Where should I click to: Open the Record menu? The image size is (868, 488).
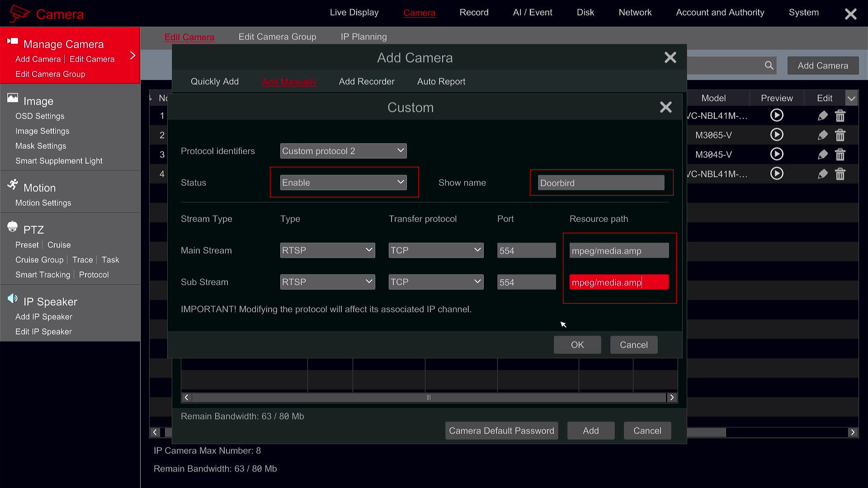[x=474, y=13]
